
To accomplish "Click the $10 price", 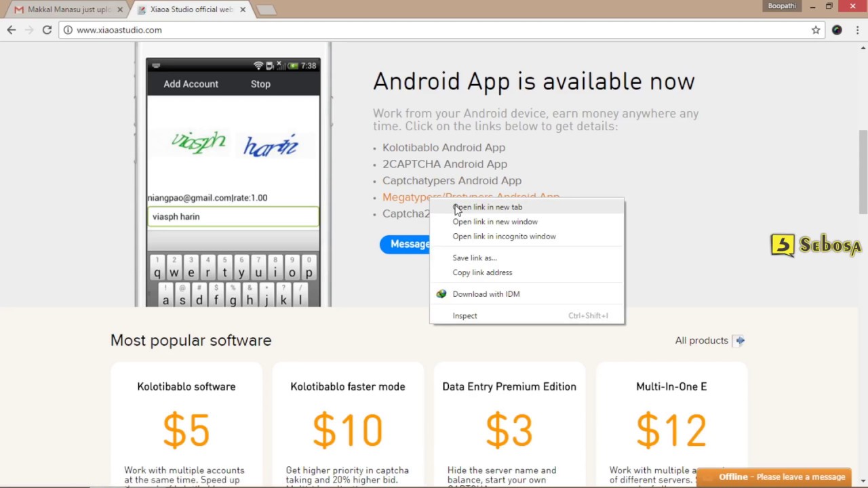I will click(x=348, y=430).
